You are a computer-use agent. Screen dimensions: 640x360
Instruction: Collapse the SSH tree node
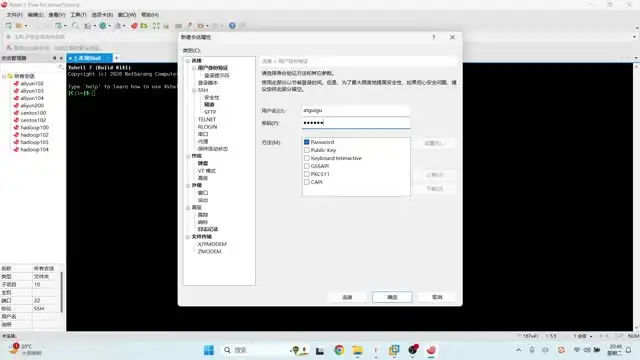coord(194,90)
